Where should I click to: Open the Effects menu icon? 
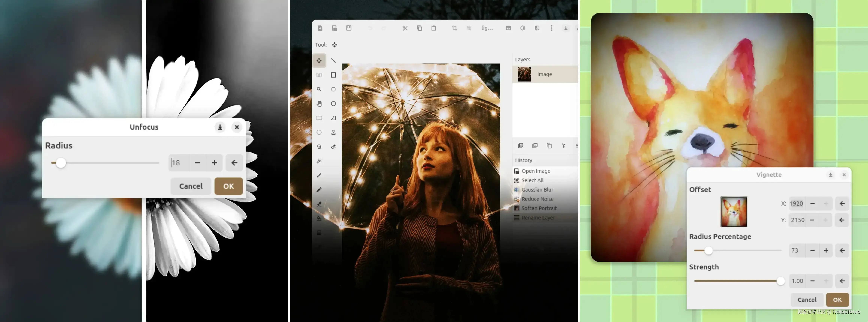[x=537, y=28]
